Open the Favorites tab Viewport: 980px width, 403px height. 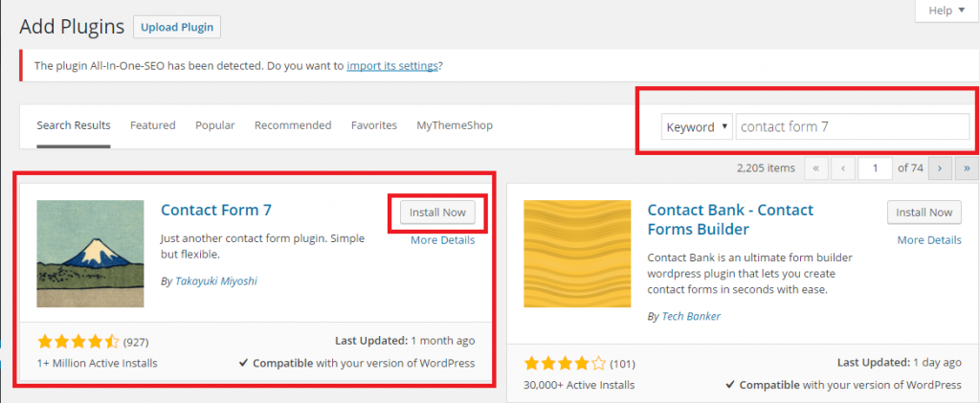tap(374, 125)
